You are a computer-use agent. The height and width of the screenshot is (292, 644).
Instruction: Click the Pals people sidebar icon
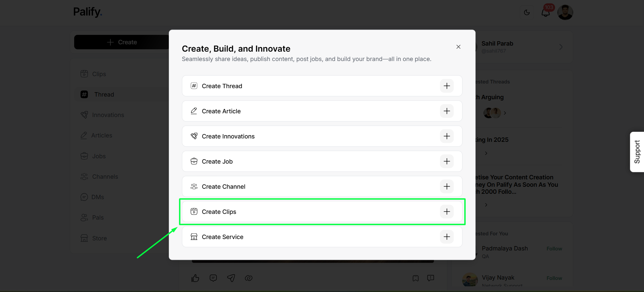point(84,218)
